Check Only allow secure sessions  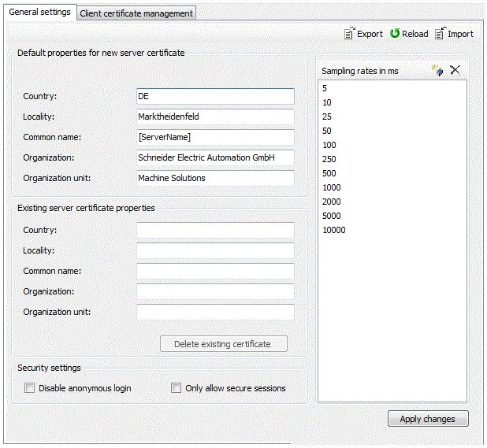tap(177, 388)
